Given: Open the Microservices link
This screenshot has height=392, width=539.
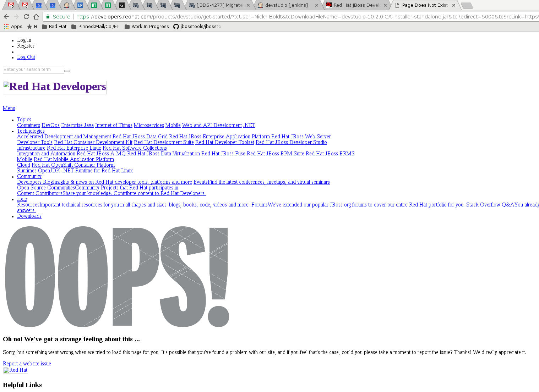Looking at the screenshot, I should (x=149, y=125).
